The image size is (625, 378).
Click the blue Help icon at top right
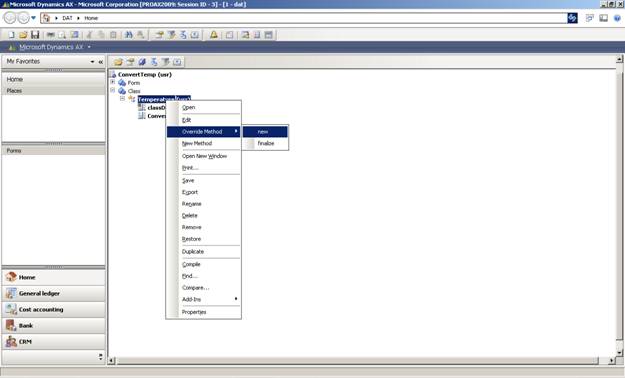coord(617,18)
